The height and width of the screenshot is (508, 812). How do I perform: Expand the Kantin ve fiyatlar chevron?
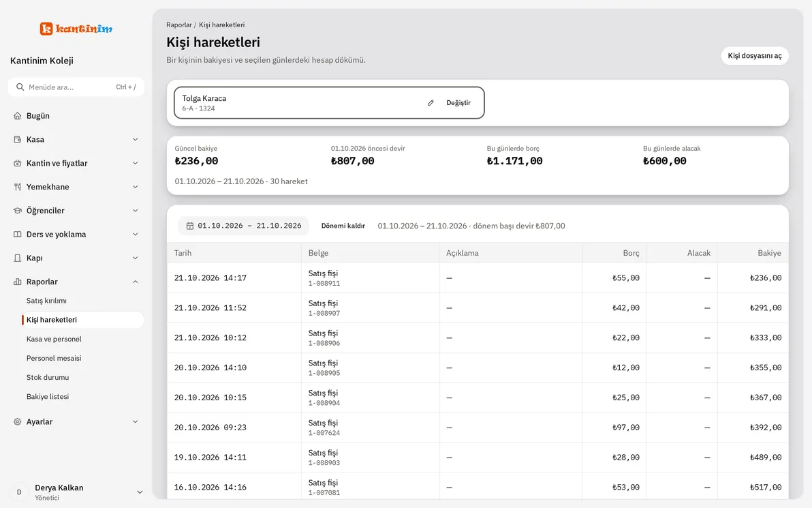tap(135, 163)
